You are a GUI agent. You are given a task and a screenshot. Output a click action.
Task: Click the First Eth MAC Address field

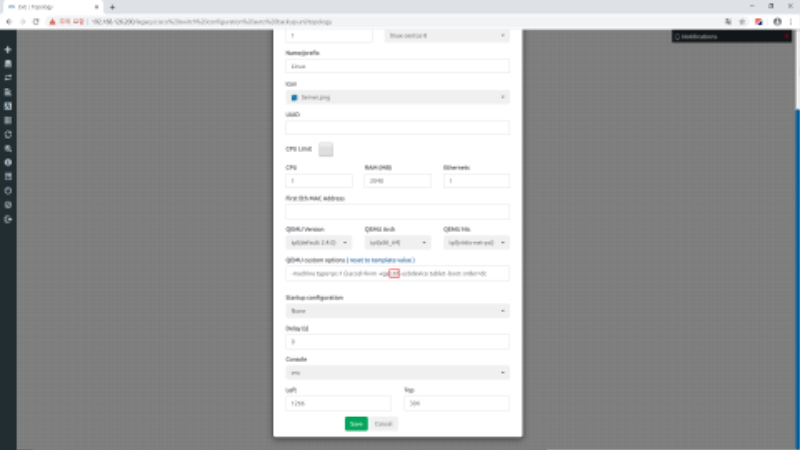(397, 211)
